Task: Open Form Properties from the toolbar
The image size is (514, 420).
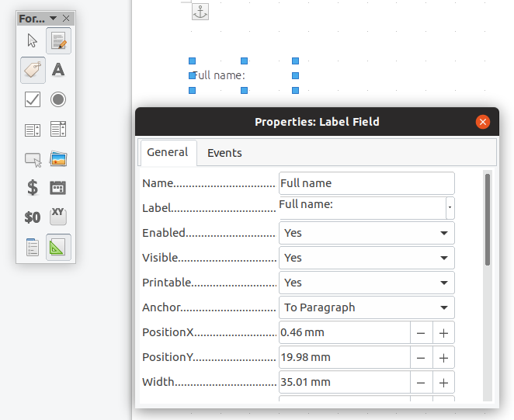Action: 33,247
